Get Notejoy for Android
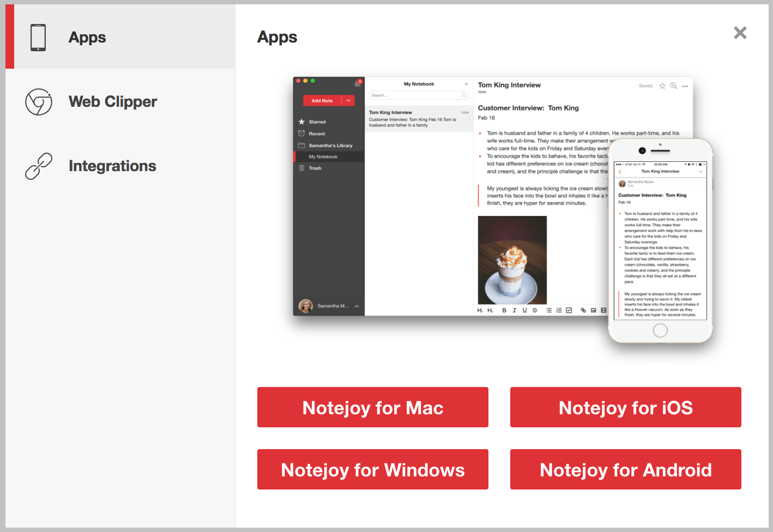The width and height of the screenshot is (773, 532). [x=626, y=469]
